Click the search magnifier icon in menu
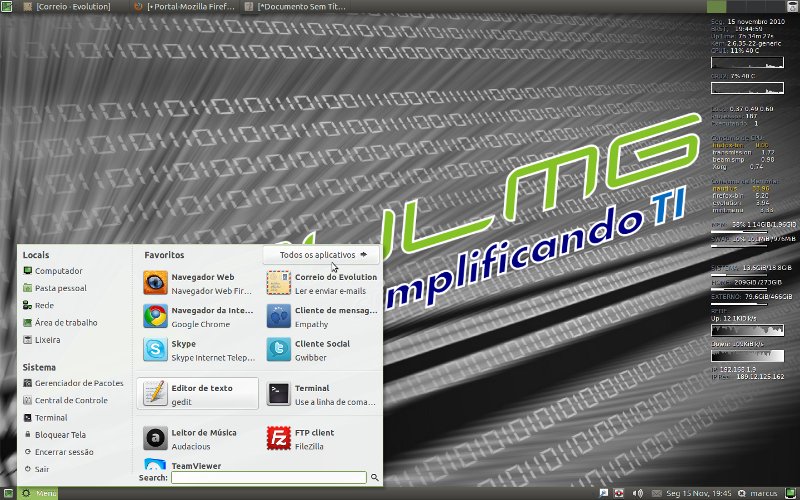 (374, 478)
